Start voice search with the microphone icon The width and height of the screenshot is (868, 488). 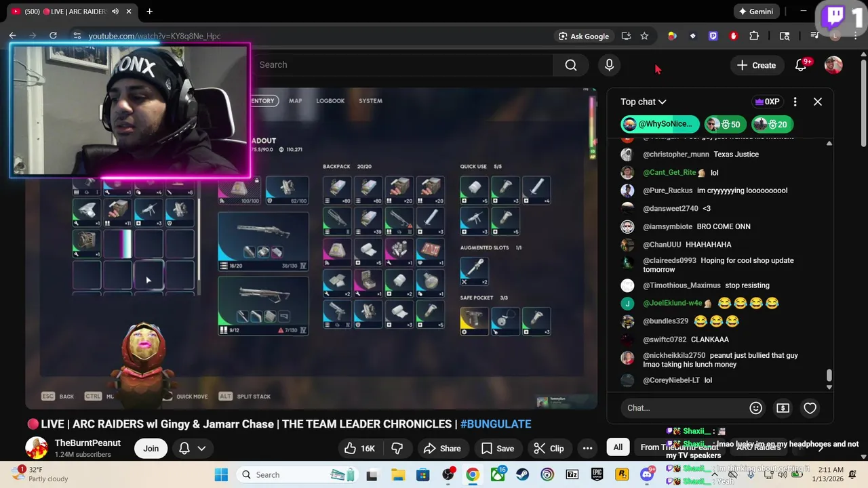pyautogui.click(x=609, y=65)
